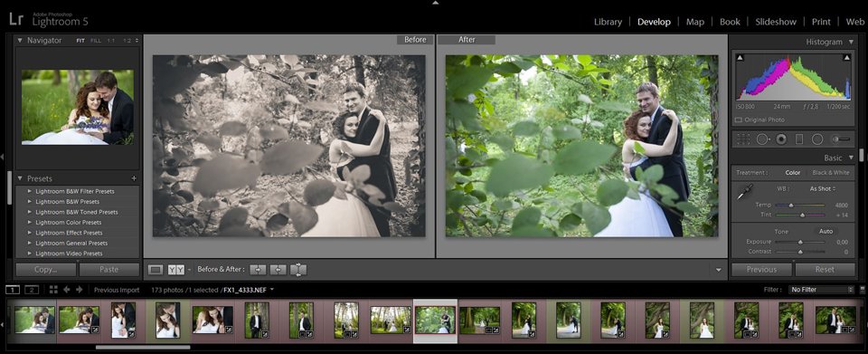
Task: Collapse the Presets panel
Action: [20, 178]
